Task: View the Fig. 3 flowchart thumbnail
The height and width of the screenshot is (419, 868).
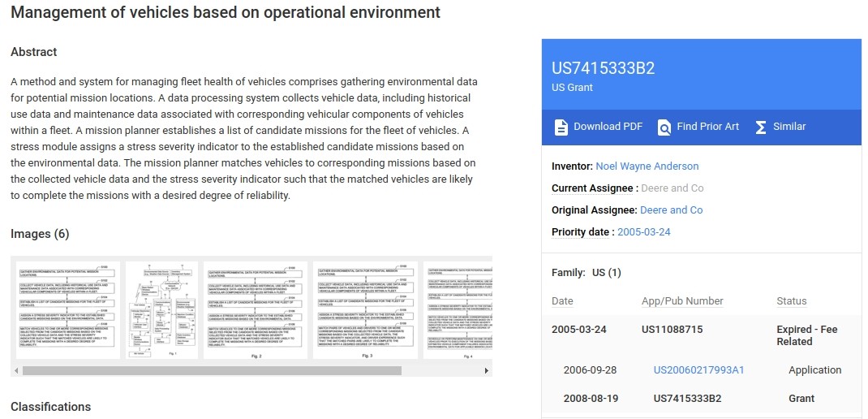Action: (x=365, y=309)
